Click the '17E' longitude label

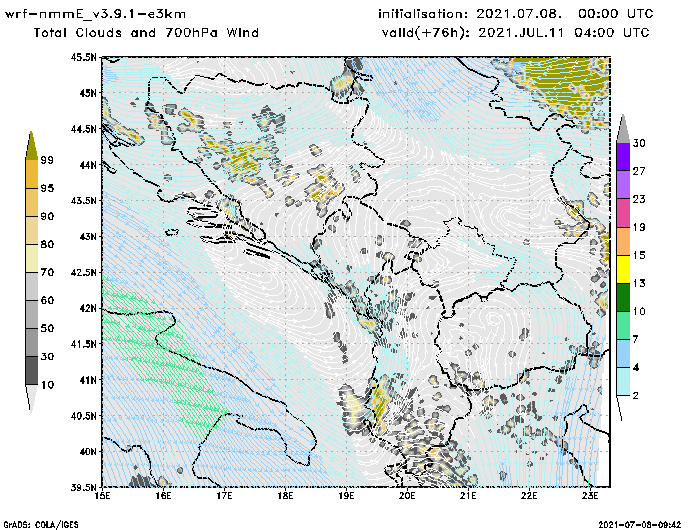225,496
